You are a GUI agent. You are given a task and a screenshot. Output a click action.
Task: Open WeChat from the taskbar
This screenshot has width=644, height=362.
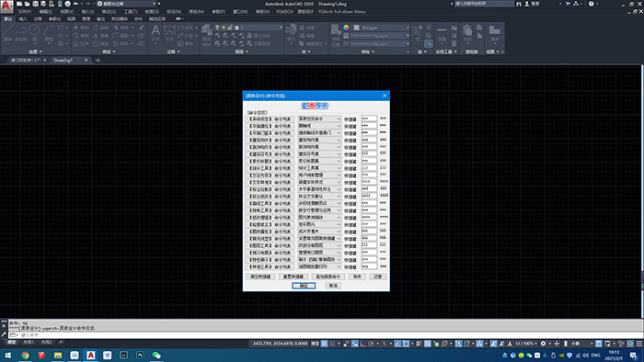(156, 355)
